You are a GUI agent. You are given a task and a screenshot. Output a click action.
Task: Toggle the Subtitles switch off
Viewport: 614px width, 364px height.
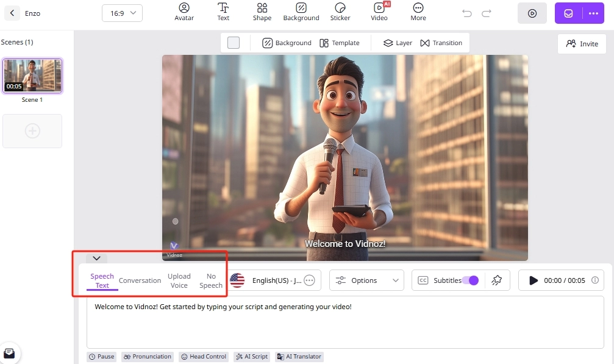coord(471,280)
